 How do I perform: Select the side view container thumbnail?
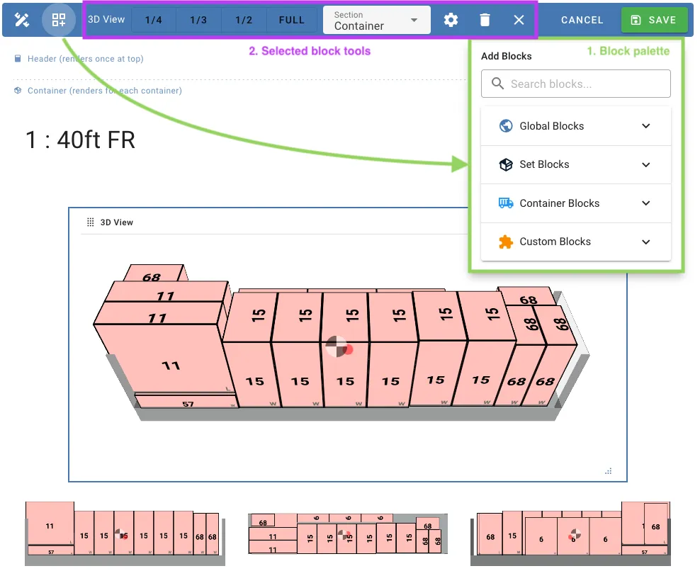click(x=125, y=534)
